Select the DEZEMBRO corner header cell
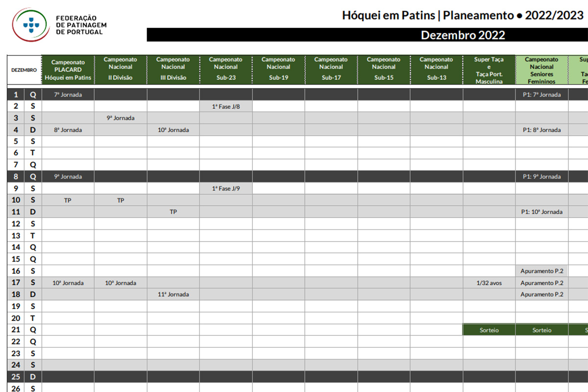This screenshot has width=588, height=392. pyautogui.click(x=24, y=70)
